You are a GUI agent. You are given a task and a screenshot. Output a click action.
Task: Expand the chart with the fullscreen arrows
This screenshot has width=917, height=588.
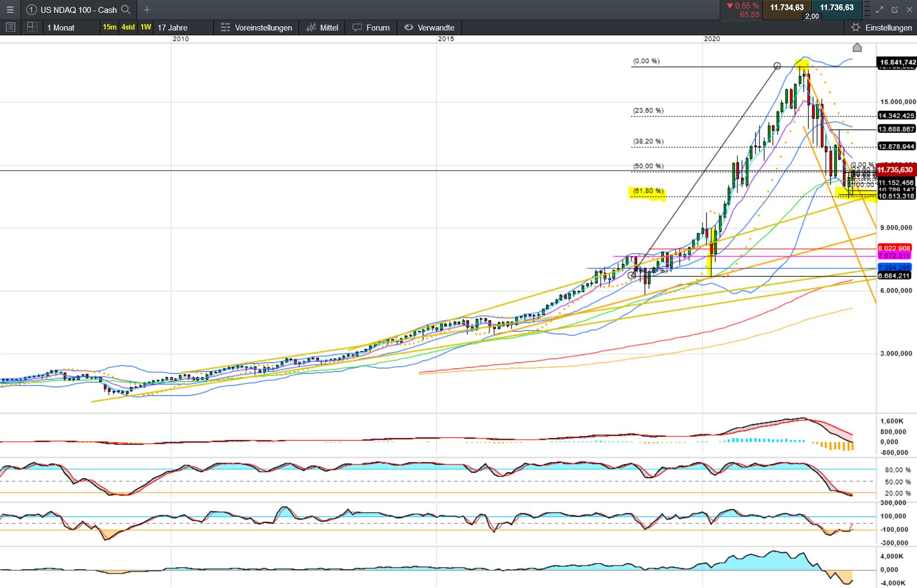click(x=879, y=9)
